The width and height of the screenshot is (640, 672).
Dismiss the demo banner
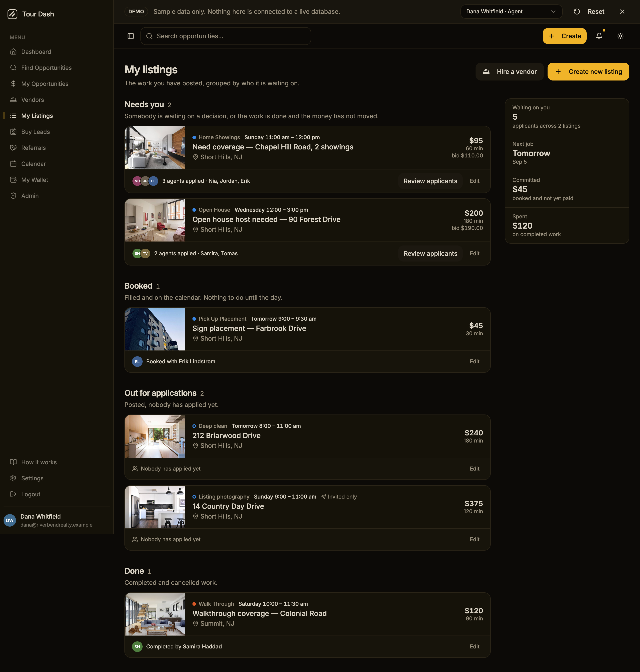tap(622, 12)
